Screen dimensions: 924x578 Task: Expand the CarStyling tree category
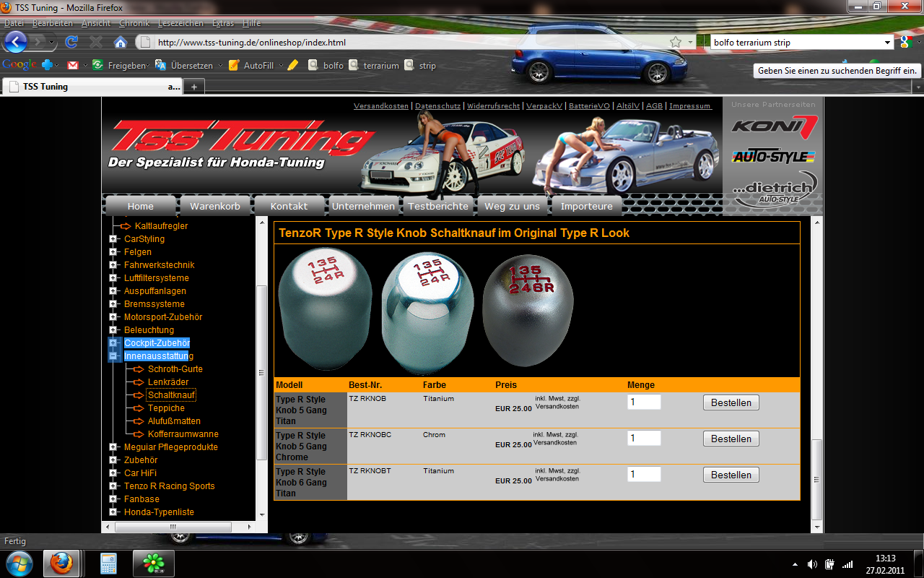tap(113, 239)
